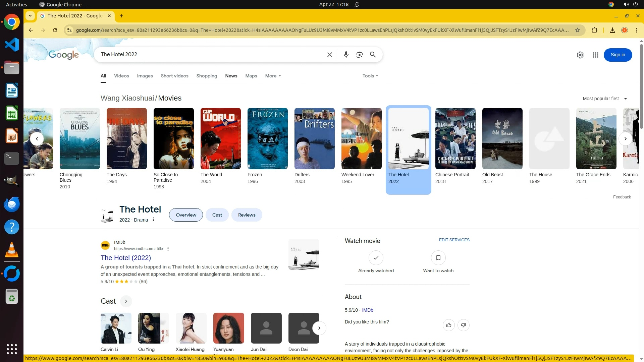The height and width of the screenshot is (362, 644).
Task: Expand the Tools options
Action: 370,76
